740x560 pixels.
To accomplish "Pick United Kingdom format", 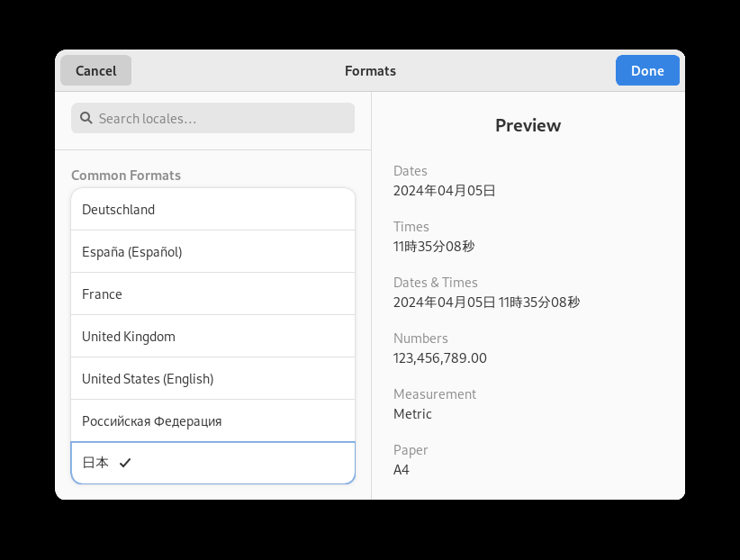I will point(212,336).
